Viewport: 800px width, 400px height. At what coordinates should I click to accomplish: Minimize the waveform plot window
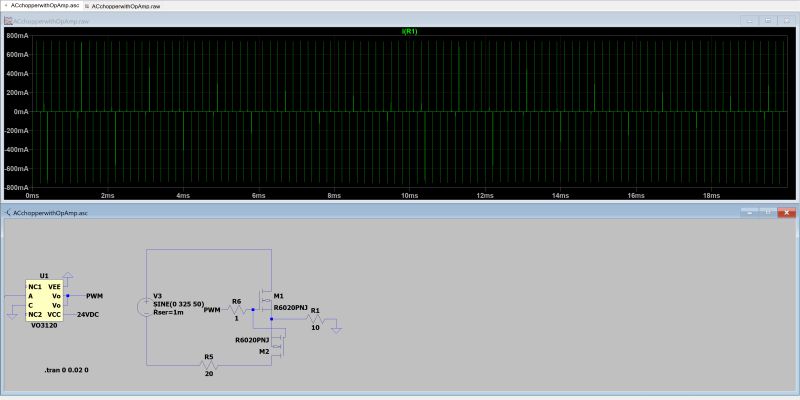[x=749, y=21]
